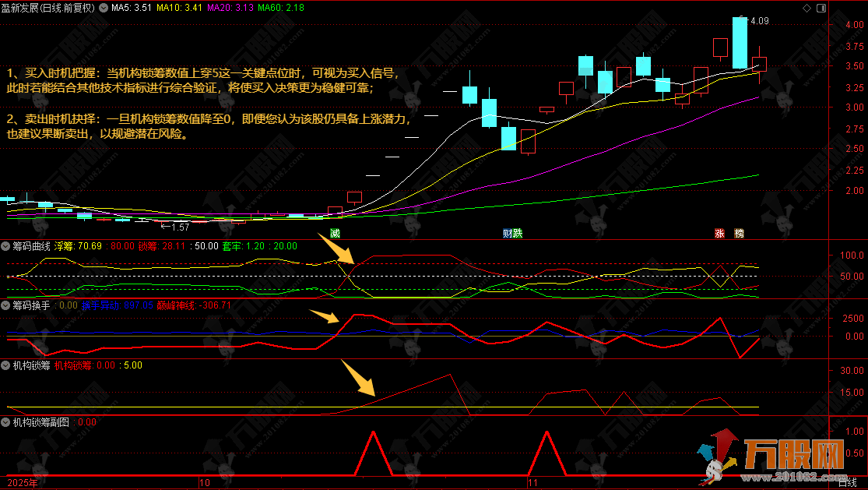This screenshot has width=868, height=490.
Task: Select the green MA60 indicator label
Action: (281, 7)
